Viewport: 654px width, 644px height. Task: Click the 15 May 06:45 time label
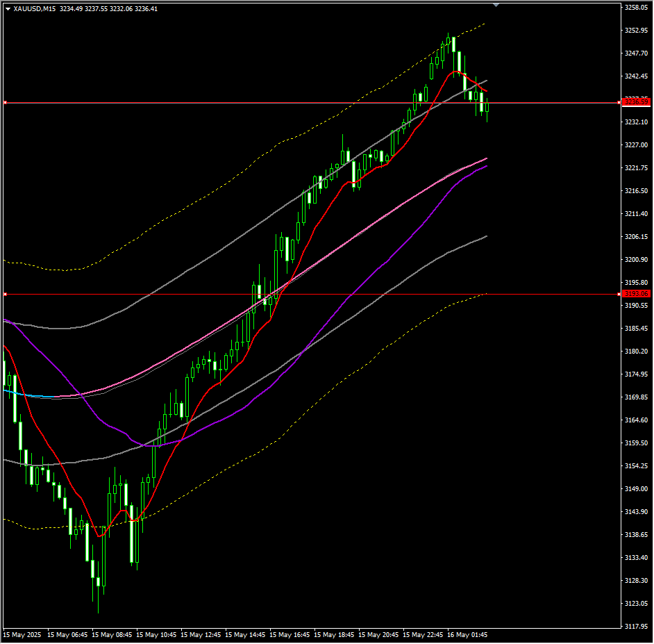[67, 635]
